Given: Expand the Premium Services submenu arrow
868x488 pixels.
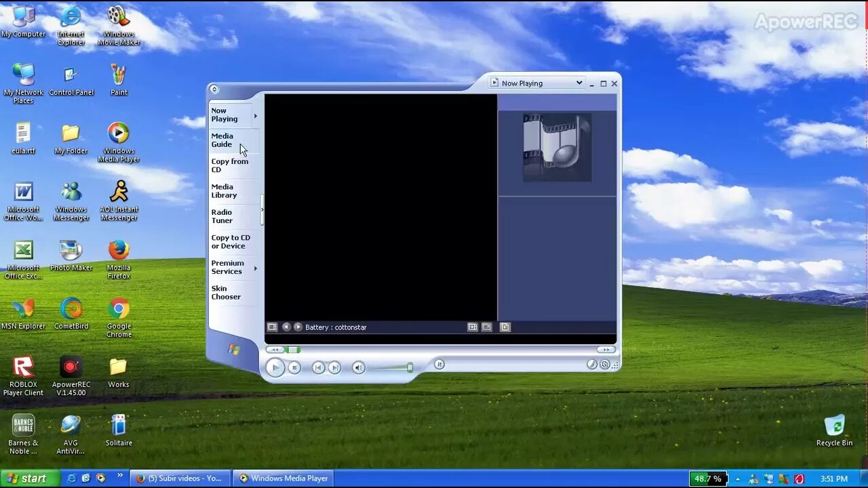Looking at the screenshot, I should pyautogui.click(x=256, y=268).
